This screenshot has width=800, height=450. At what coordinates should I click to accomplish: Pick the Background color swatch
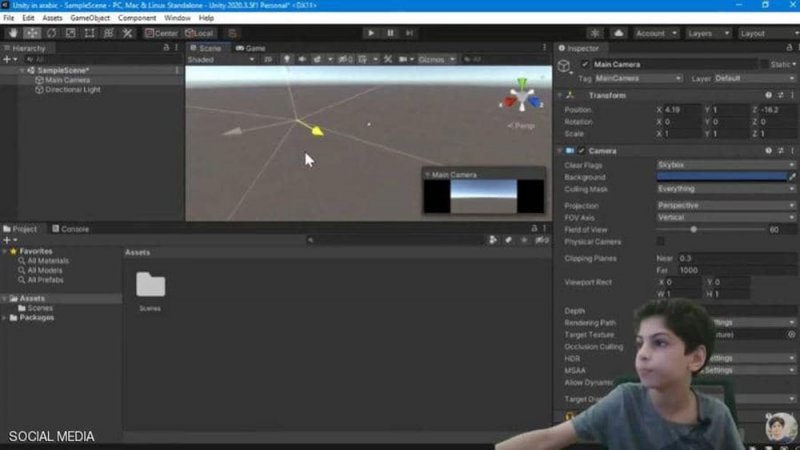721,177
